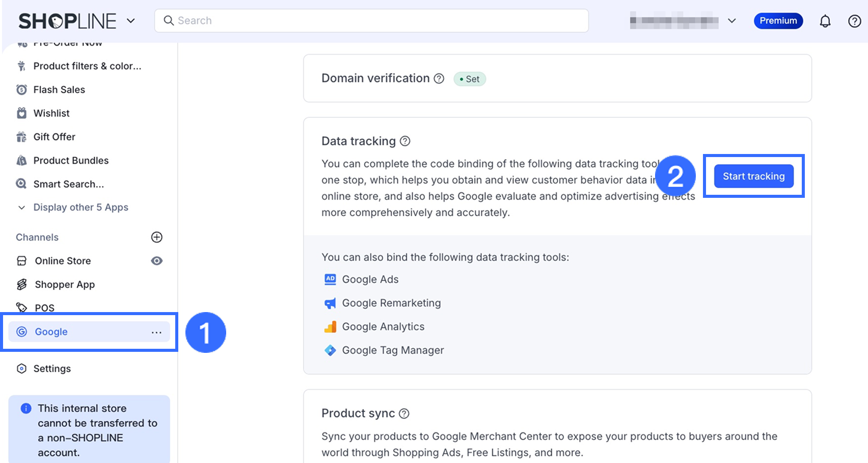
Task: Click the Product sync help icon
Action: pos(404,414)
